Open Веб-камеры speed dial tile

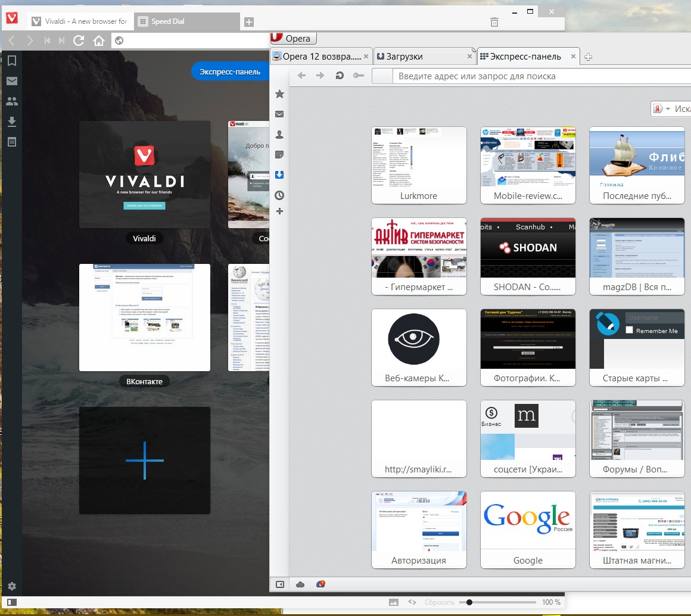(x=419, y=348)
